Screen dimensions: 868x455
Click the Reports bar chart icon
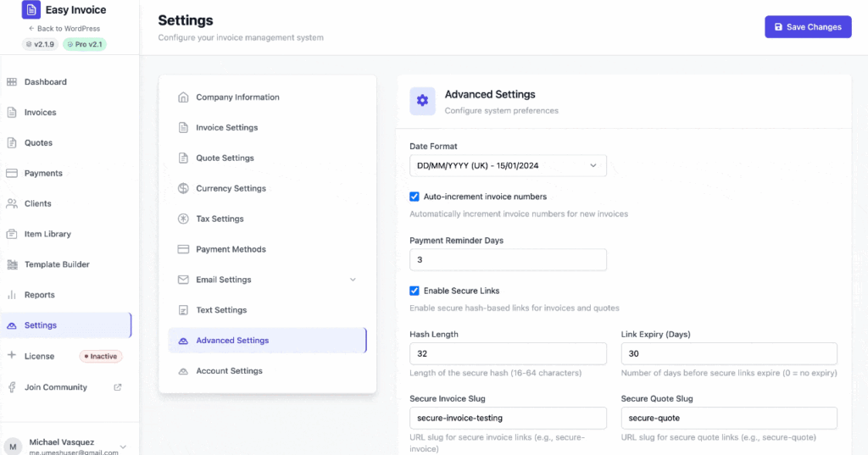(x=12, y=295)
